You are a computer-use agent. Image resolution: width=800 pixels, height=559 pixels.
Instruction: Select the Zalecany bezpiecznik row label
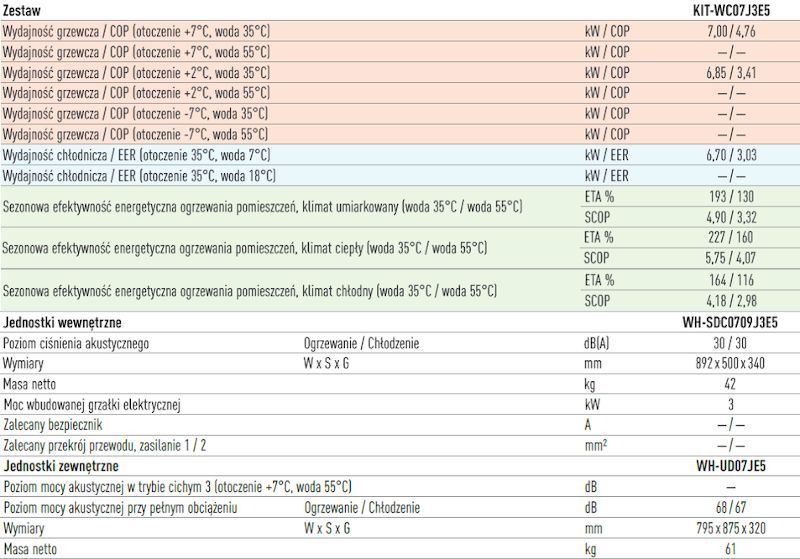point(53,425)
